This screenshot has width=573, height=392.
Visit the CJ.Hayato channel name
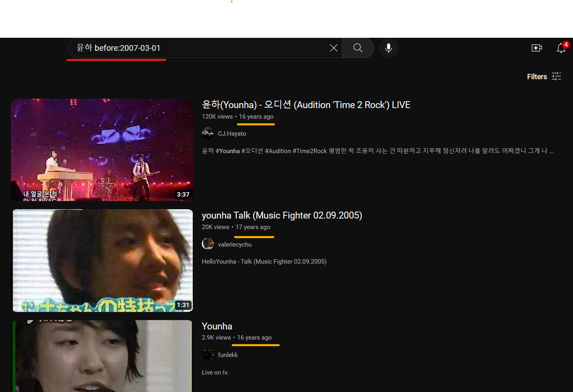click(232, 133)
